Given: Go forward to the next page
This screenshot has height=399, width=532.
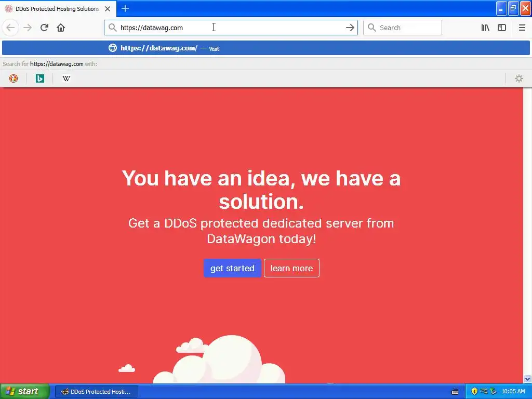Looking at the screenshot, I should [28, 28].
